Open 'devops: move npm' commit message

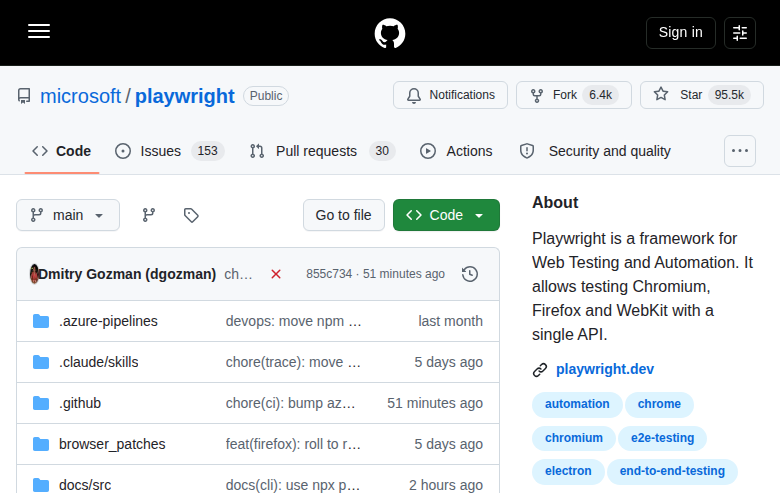click(x=293, y=321)
